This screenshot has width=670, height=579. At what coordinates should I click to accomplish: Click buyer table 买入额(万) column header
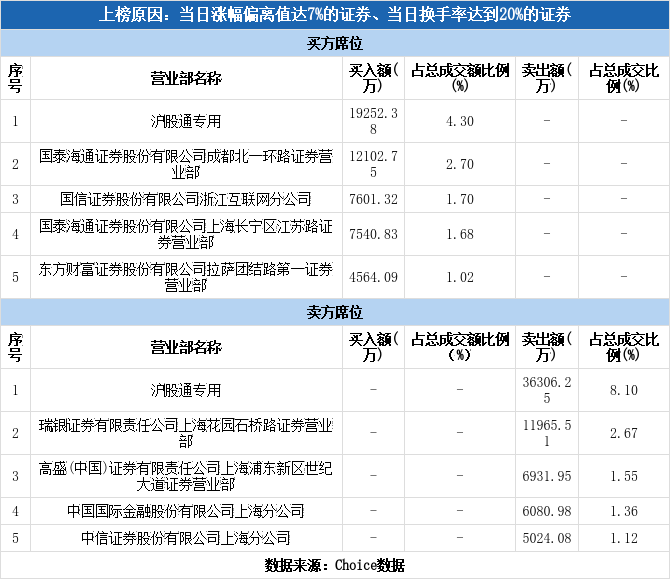(373, 78)
